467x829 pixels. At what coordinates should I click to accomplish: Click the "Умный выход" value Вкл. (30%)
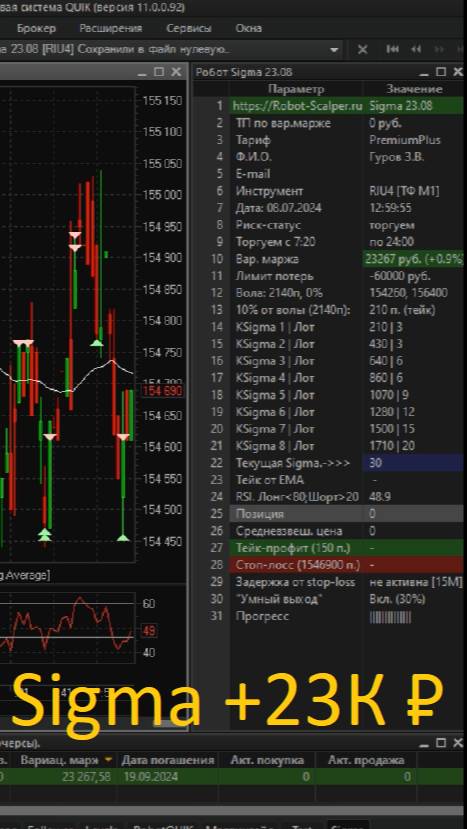pyautogui.click(x=397, y=599)
